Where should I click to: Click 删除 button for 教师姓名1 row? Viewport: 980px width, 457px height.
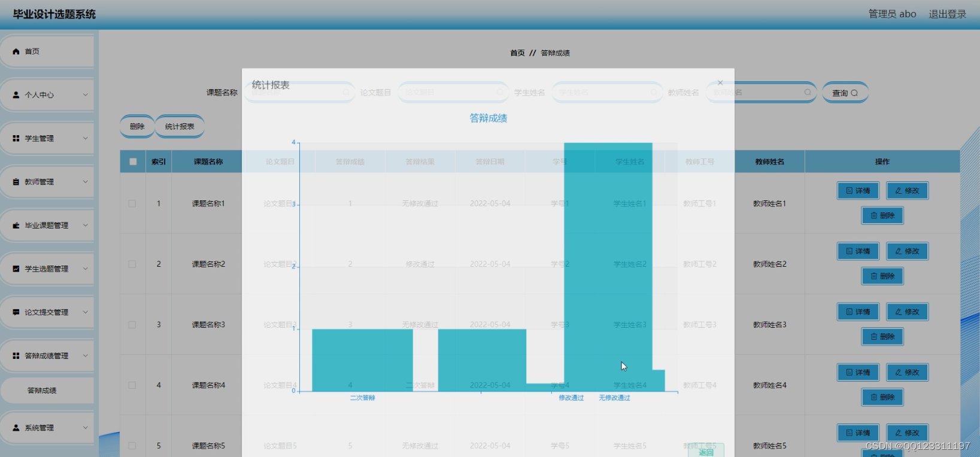[x=882, y=215]
